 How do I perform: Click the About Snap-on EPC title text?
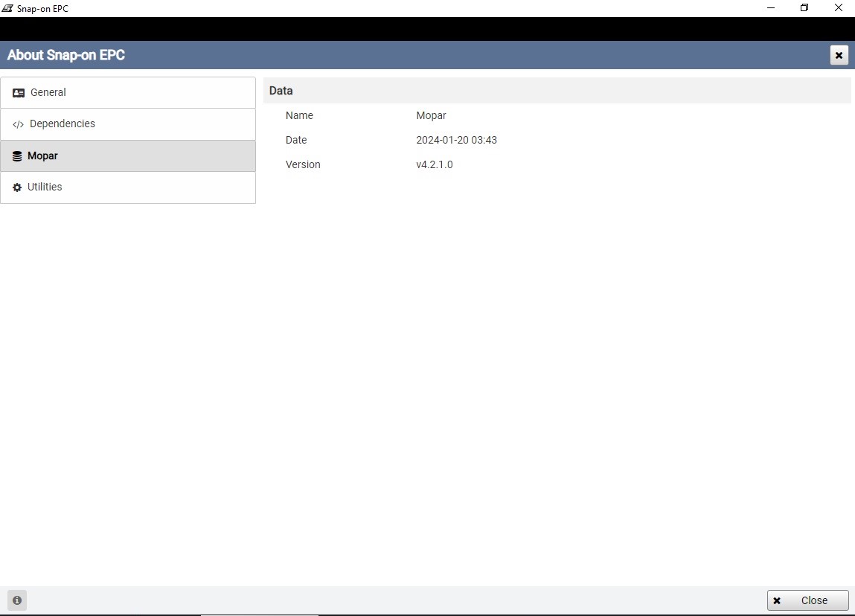[x=66, y=55]
